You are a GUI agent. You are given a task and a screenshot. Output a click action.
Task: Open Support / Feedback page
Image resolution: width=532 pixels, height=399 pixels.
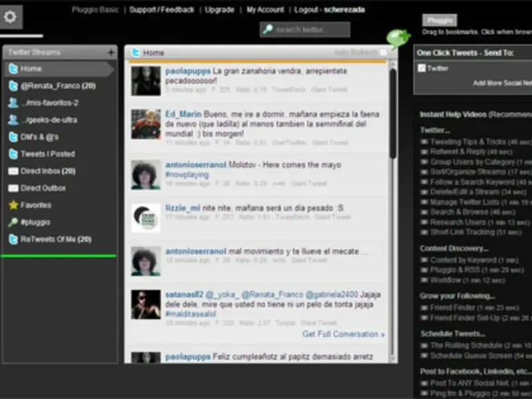coord(162,9)
